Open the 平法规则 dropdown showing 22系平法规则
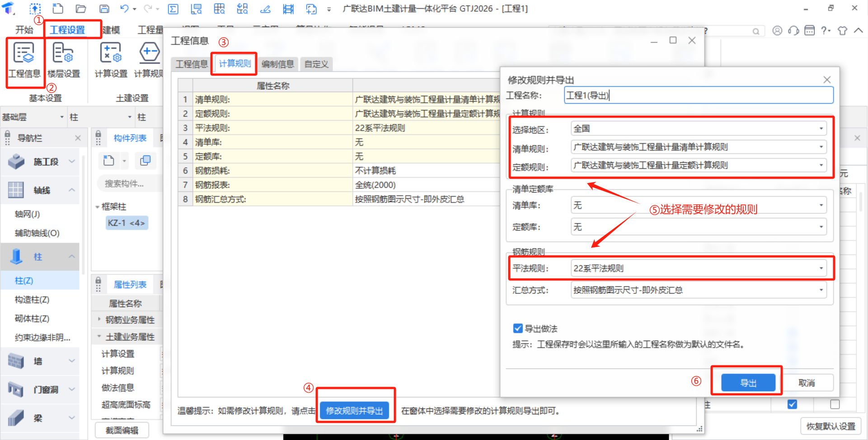The height and width of the screenshot is (440, 868). [x=699, y=268]
